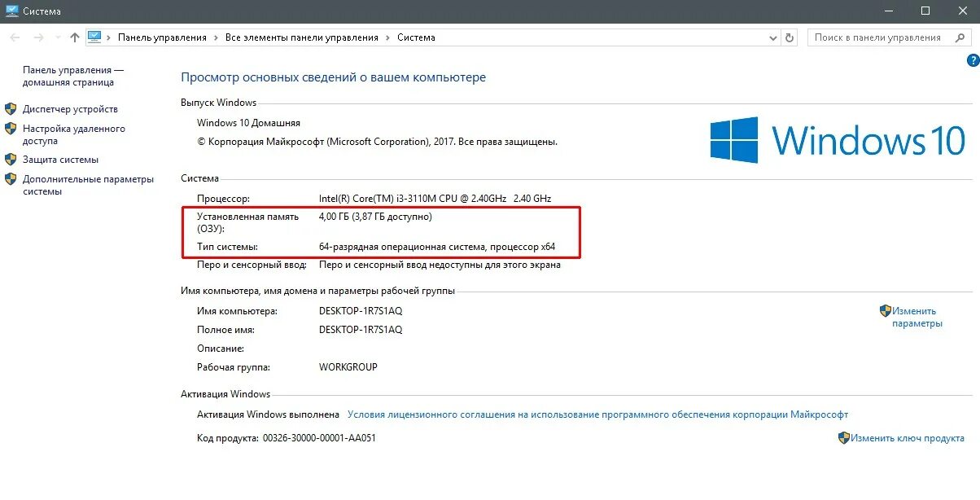The image size is (980, 500).
Task: Click shield icon beside 'Изменить ключ продукта'
Action: point(844,437)
